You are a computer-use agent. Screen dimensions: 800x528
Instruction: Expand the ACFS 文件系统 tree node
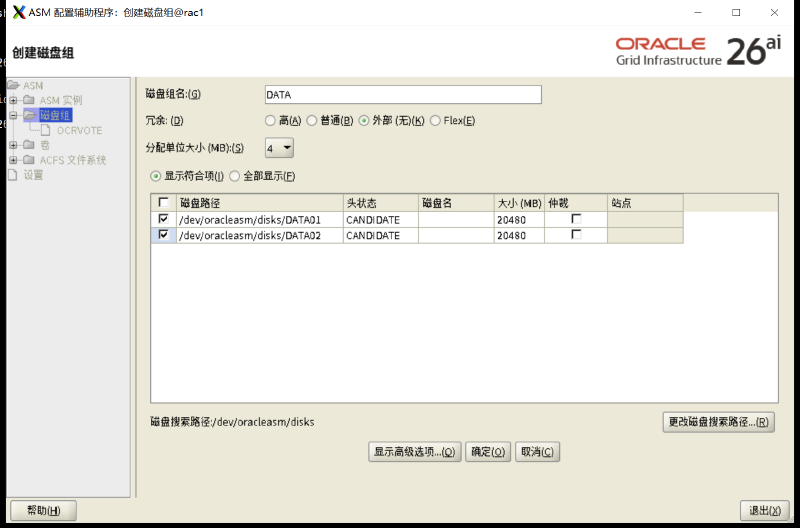(x=14, y=160)
